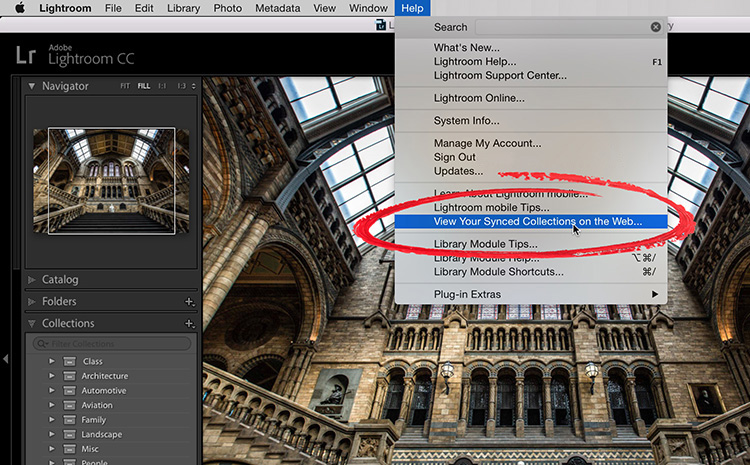Collapse the Collections panel
750x465 pixels.
coord(32,323)
